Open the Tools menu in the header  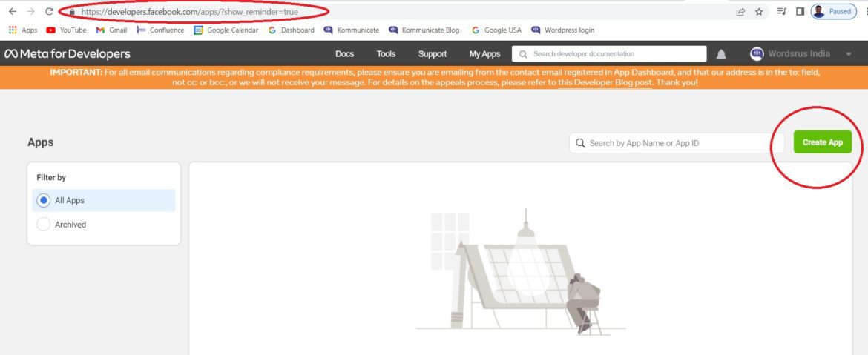pyautogui.click(x=386, y=54)
